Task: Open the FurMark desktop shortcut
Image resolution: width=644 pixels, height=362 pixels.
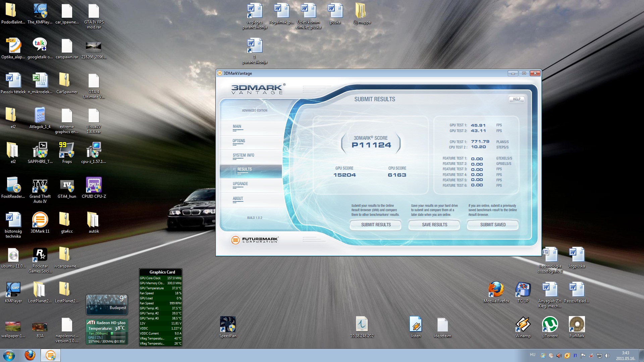Action: 577,327
